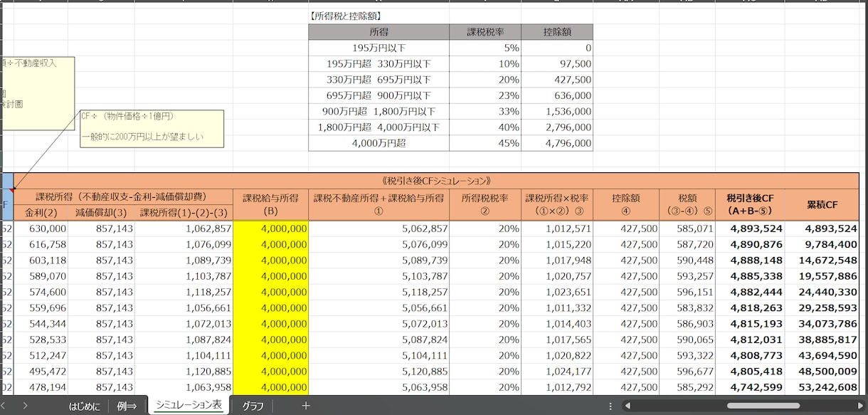Add a new sheet with the plus button

306,406
